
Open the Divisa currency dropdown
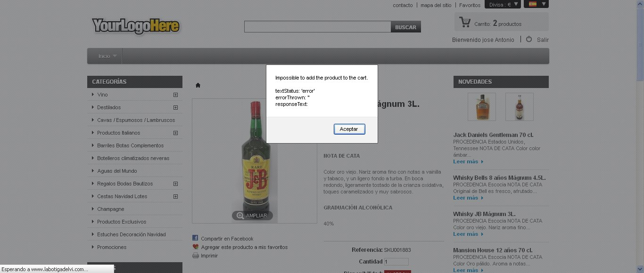(503, 4)
